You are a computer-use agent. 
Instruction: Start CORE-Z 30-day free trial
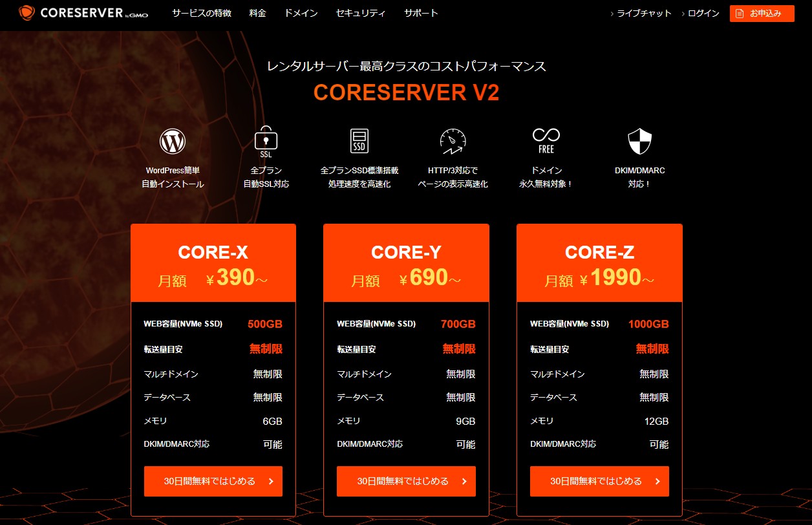pyautogui.click(x=599, y=481)
